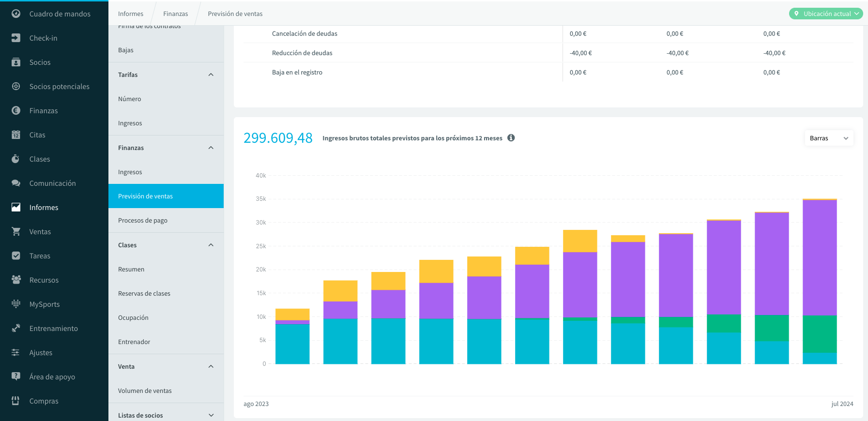Screen dimensions: 868x421
Task: Open the Ubicación actual location selector
Action: [826, 14]
